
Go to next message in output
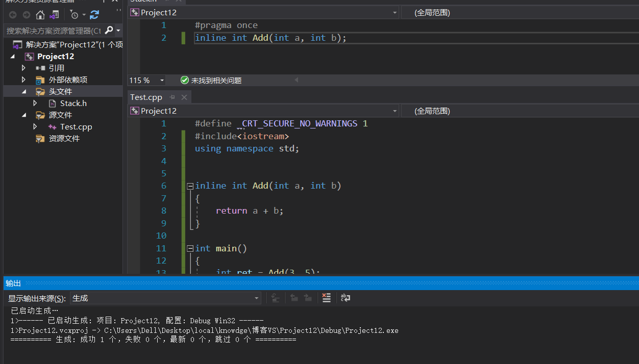[x=308, y=298]
